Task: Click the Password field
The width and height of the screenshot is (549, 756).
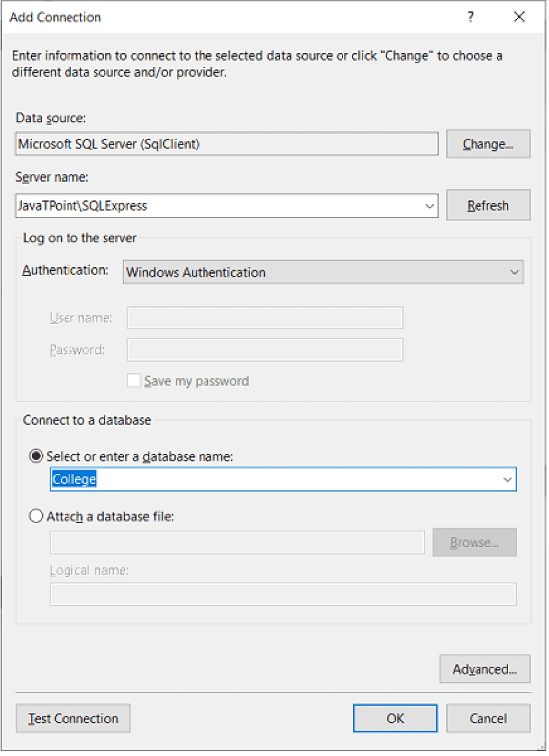Action: (265, 350)
